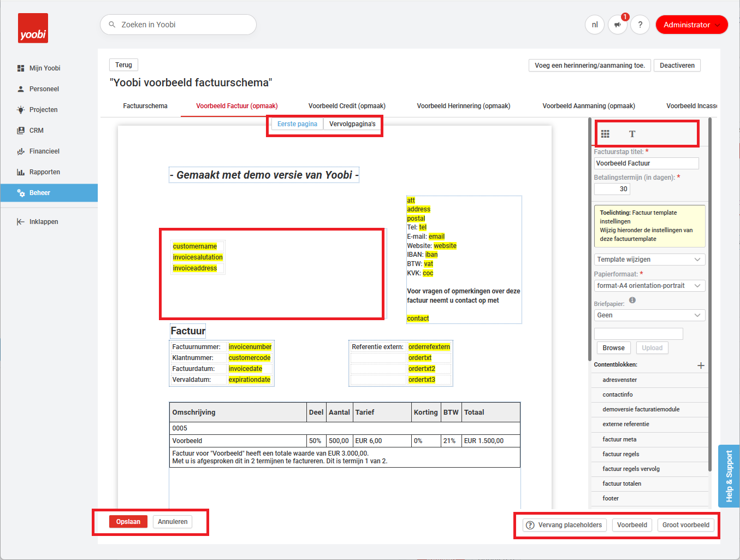The height and width of the screenshot is (560, 740).
Task: Open Financieel via its chart icon
Action: [x=21, y=151]
